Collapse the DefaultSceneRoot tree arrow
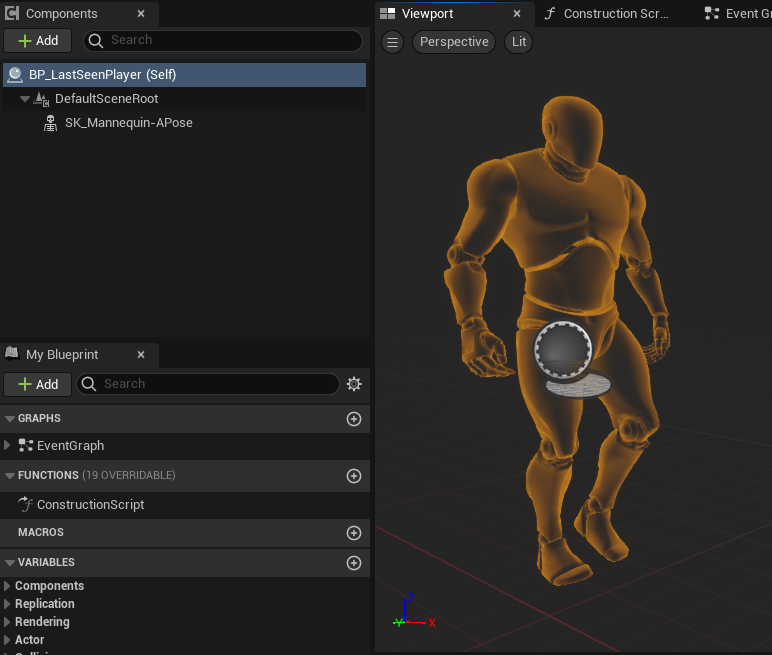Screen dimensions: 772x655 (x=25, y=99)
